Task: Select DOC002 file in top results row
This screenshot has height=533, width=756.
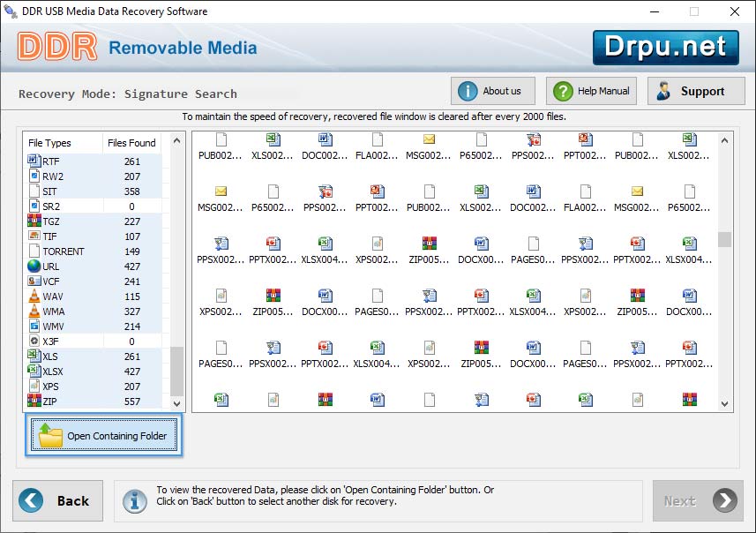Action: (325, 146)
